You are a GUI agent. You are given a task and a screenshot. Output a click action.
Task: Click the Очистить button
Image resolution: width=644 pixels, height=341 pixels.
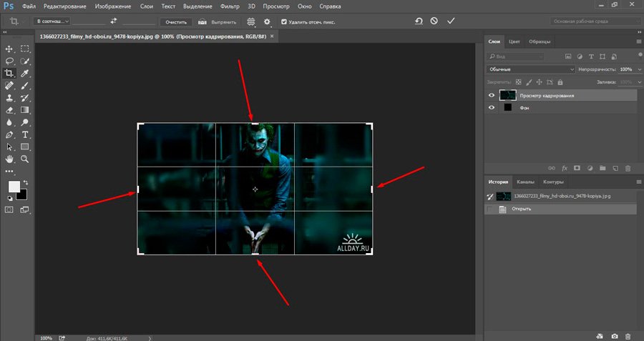pyautogui.click(x=176, y=22)
